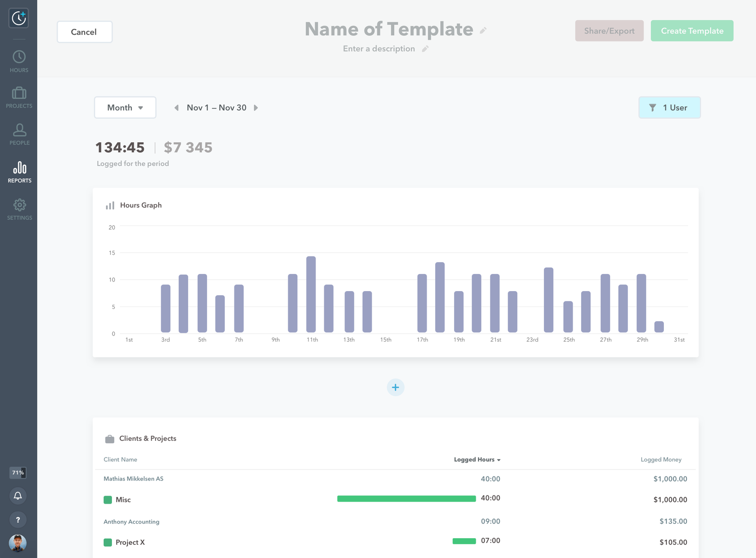Viewport: 756px width, 558px height.
Task: Open the Hours section from sidebar
Action: tap(19, 60)
